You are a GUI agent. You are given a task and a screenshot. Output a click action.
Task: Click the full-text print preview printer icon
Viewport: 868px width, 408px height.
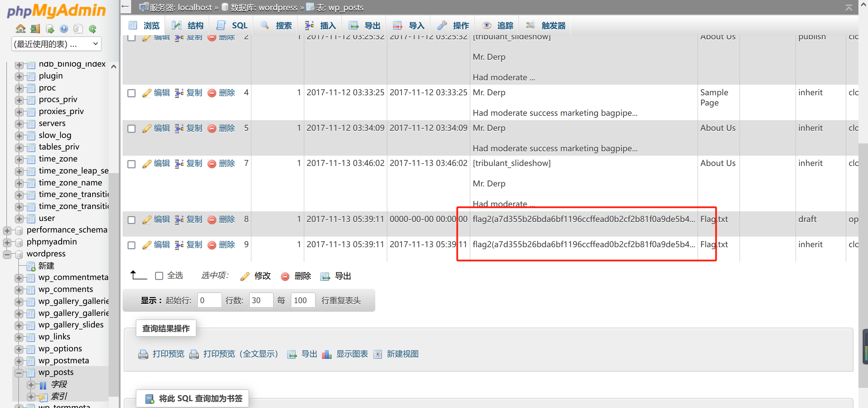click(194, 354)
